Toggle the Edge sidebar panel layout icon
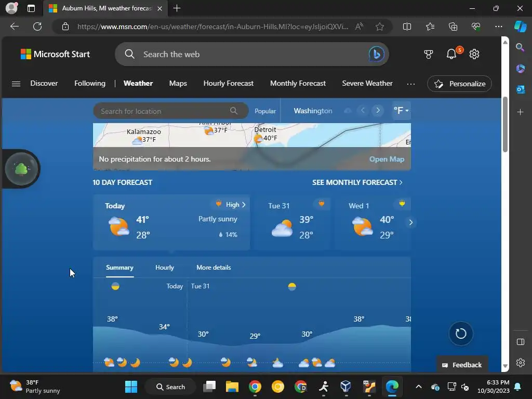This screenshot has width=532, height=399. pyautogui.click(x=520, y=342)
